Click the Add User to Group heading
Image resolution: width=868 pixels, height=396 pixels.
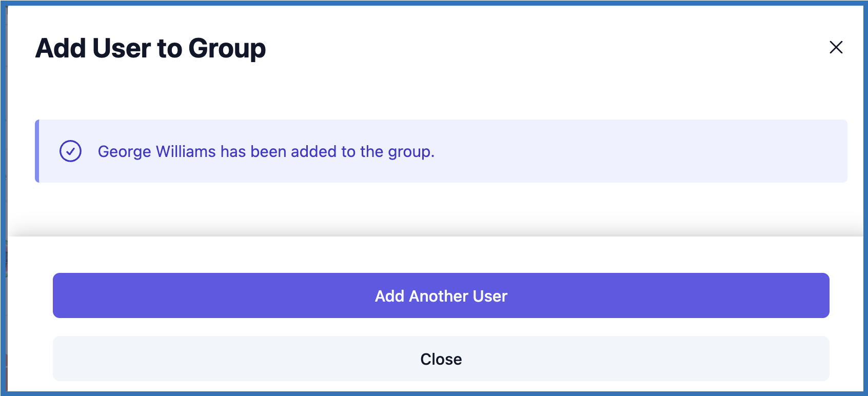(150, 48)
